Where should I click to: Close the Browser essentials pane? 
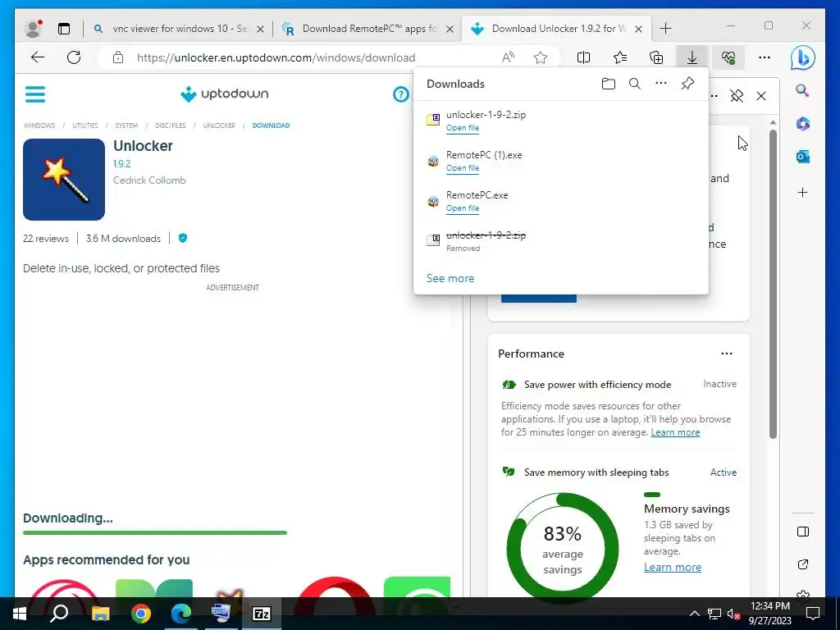click(761, 96)
